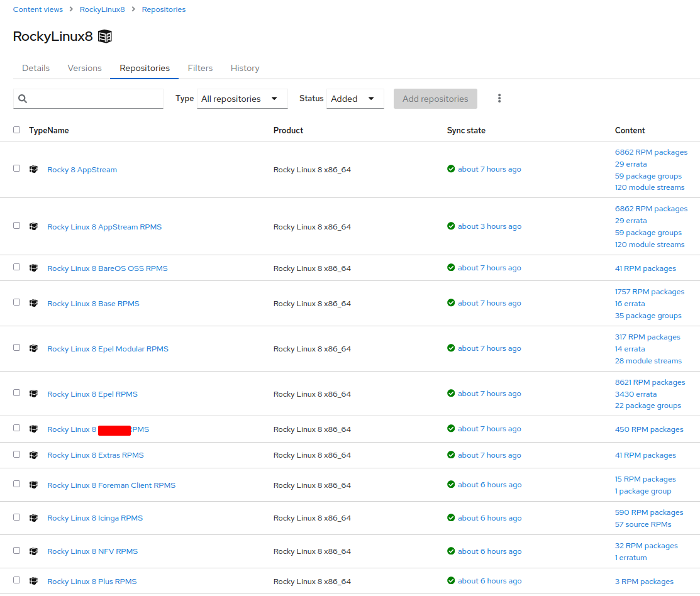Click the repository search input field
The image size is (700, 596).
[89, 99]
